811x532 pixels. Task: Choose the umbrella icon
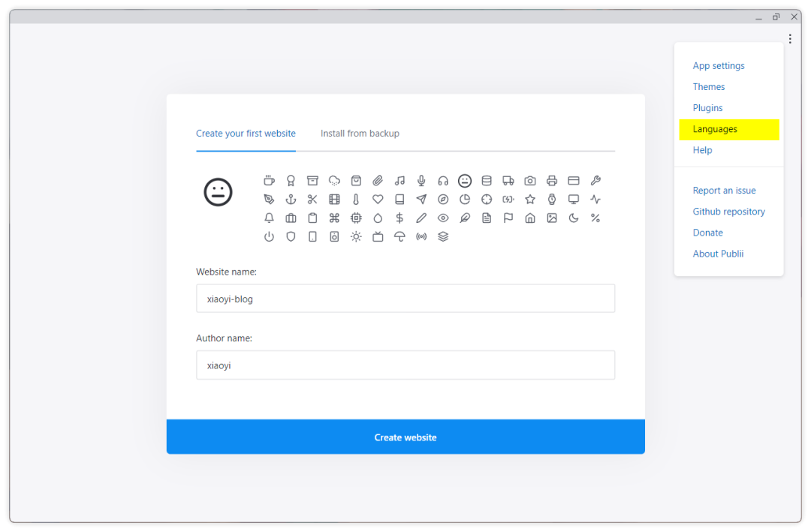[x=399, y=236]
